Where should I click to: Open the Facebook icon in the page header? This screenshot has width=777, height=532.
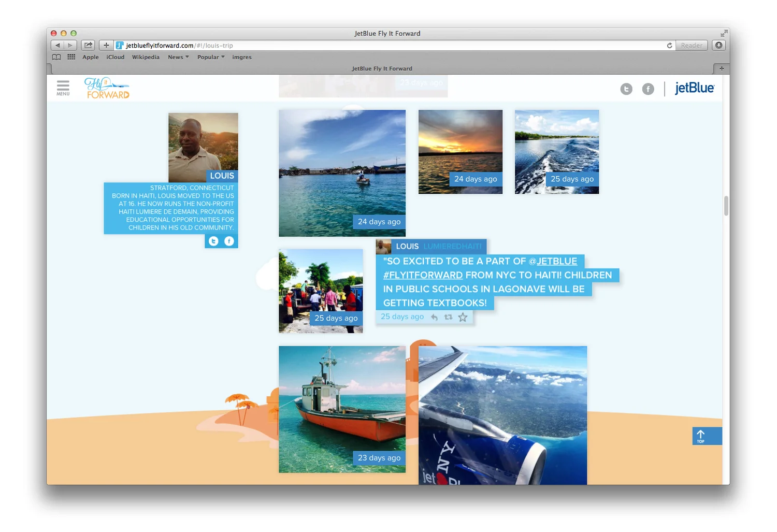click(x=648, y=89)
